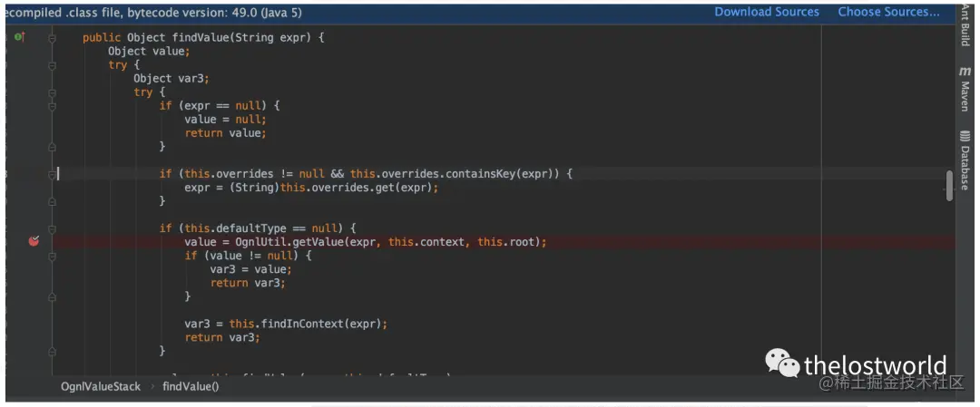The width and height of the screenshot is (980, 407).
Task: Fold the if (value != null) block
Action: [x=53, y=256]
